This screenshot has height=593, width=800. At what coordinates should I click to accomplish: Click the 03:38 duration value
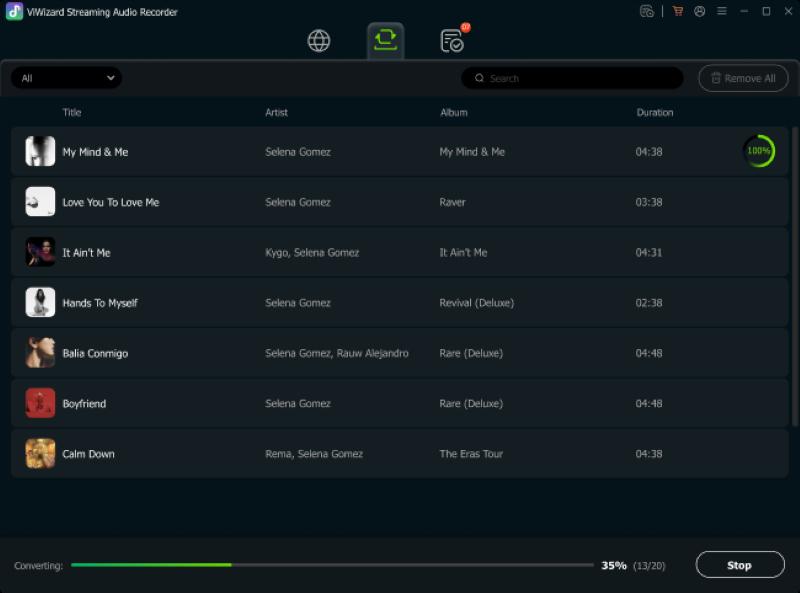[648, 202]
